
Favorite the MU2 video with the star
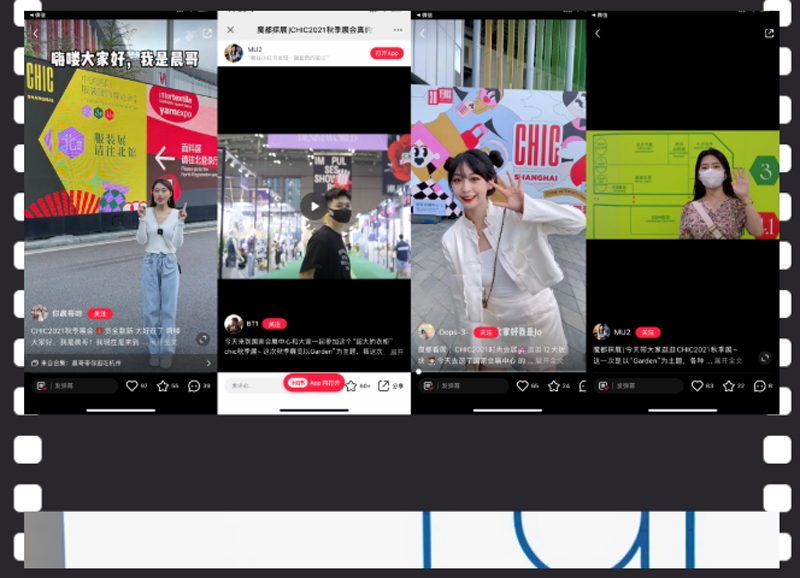click(x=729, y=386)
